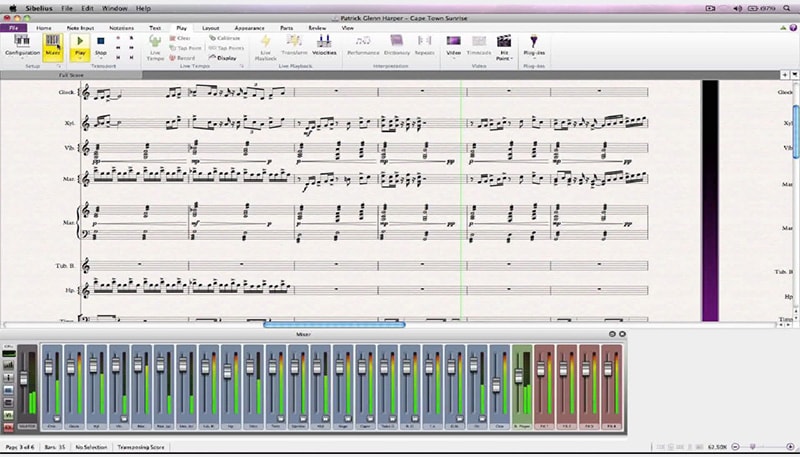Click the green S. Player strip fader
The width and height of the screenshot is (800, 457).
point(518,376)
